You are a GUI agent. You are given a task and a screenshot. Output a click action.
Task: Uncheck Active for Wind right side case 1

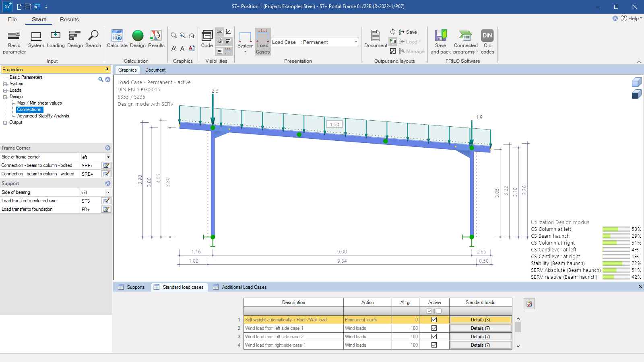434,345
